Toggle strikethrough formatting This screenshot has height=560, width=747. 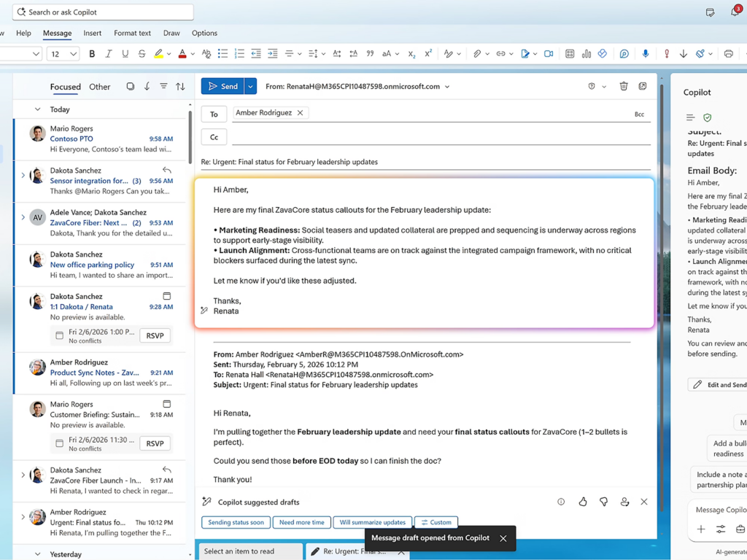click(x=141, y=52)
